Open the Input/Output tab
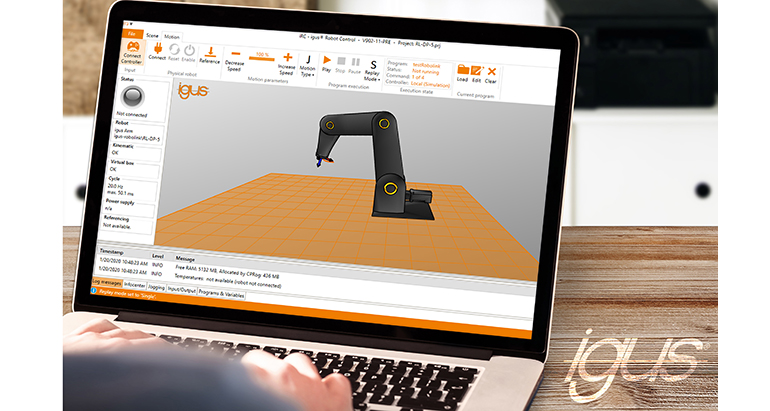The image size is (770, 411). point(182,290)
